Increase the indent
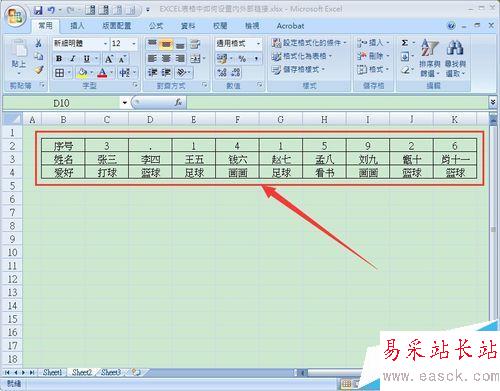The width and height of the screenshot is (500, 391). pyautogui.click(x=166, y=72)
